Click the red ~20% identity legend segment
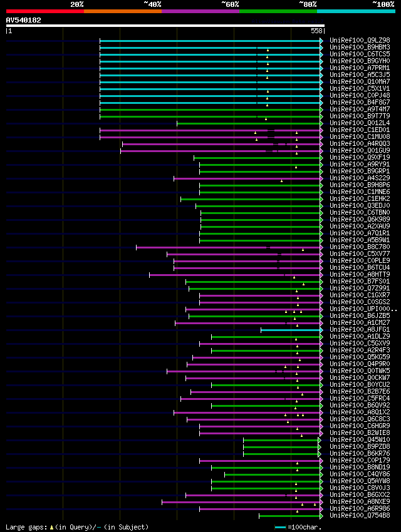The height and width of the screenshot is (532, 401). [x=45, y=11]
